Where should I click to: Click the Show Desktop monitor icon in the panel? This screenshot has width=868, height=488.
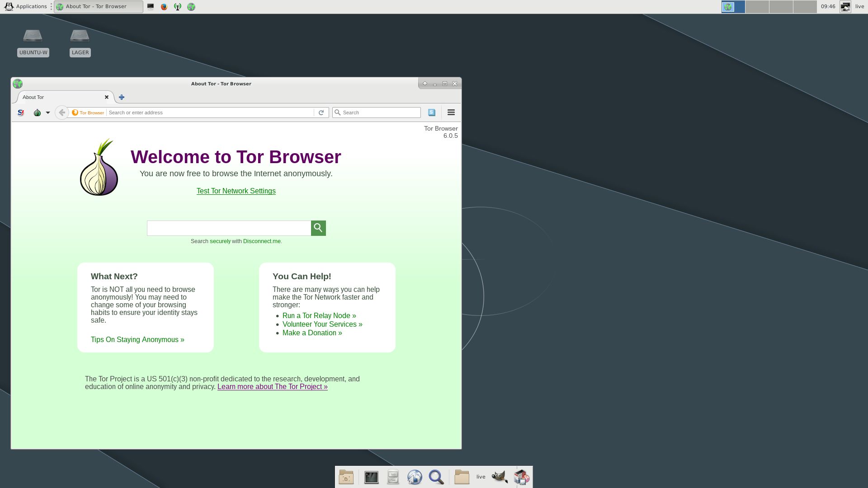(151, 7)
